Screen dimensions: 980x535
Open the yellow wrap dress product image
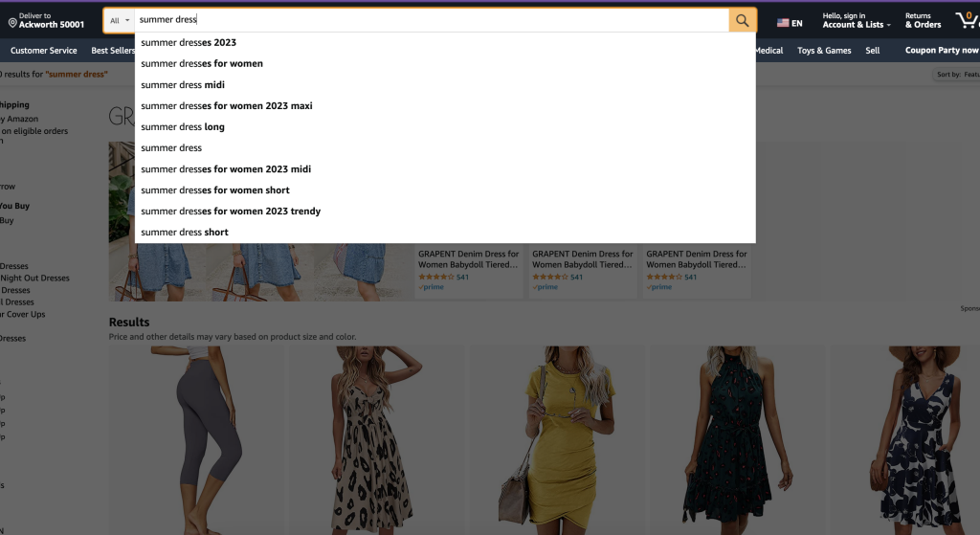click(556, 440)
